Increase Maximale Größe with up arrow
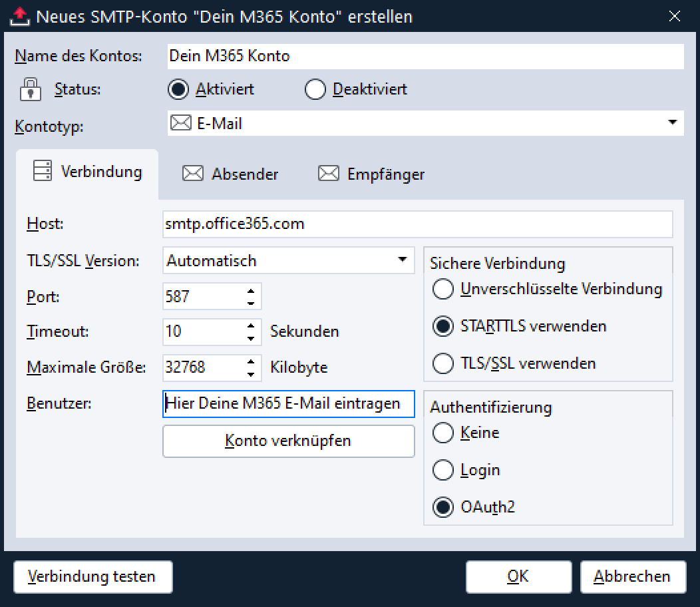 [251, 361]
